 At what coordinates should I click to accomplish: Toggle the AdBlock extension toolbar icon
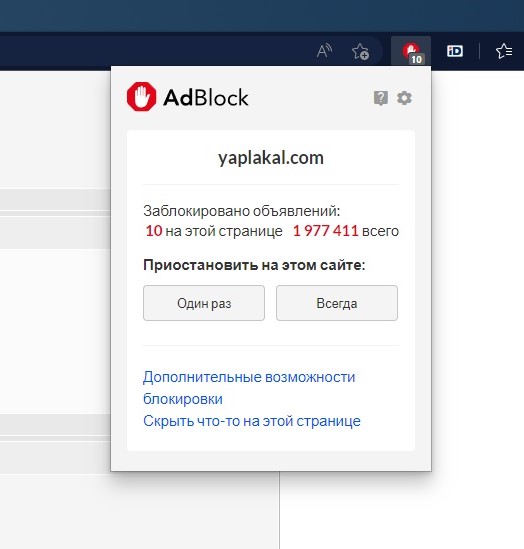tap(411, 51)
